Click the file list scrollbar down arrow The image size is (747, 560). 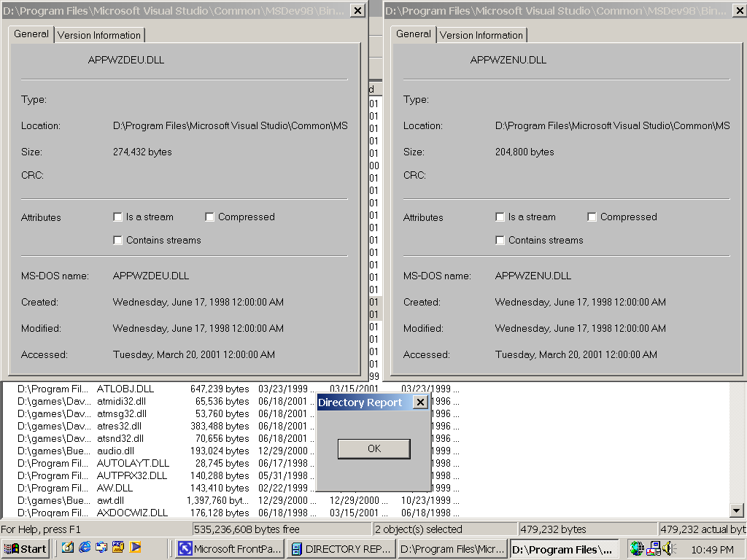(737, 510)
